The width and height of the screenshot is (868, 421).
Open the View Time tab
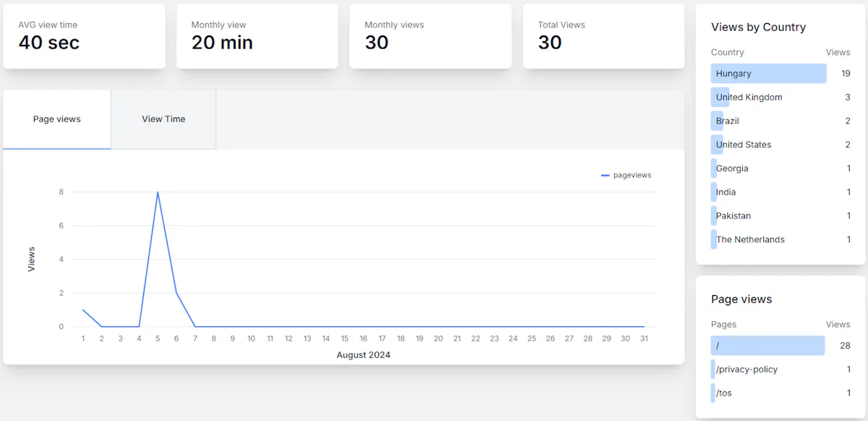click(x=163, y=119)
